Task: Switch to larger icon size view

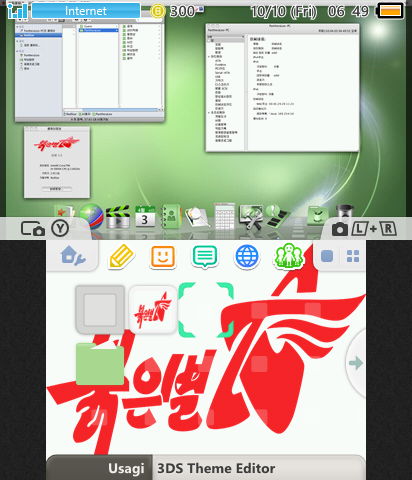Action: tap(327, 256)
